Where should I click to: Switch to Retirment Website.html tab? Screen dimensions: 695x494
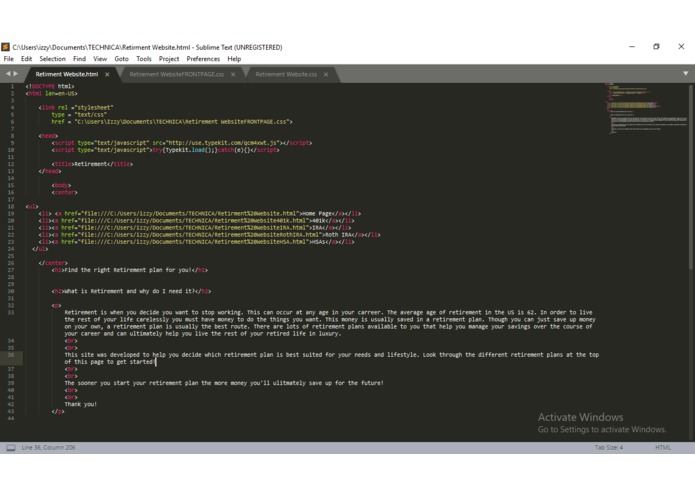point(66,74)
